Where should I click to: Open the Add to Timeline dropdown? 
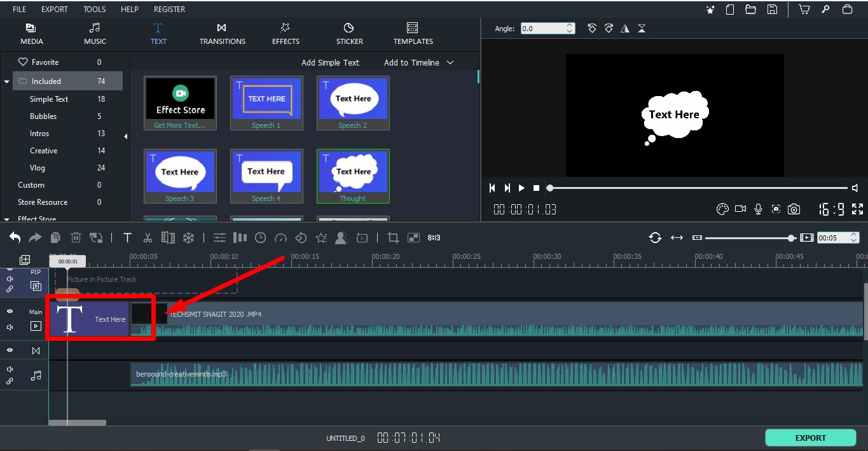[x=418, y=62]
